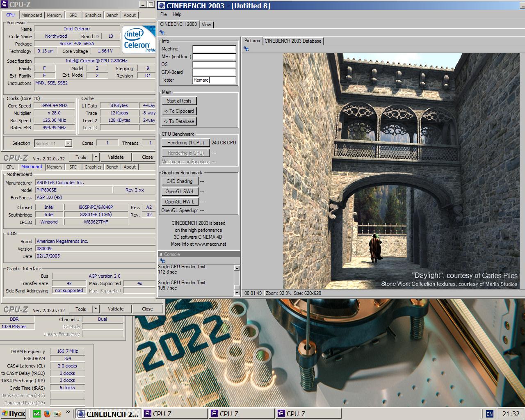Click the Tester field containing Remarc
Screen dimensions: 525x420
[214, 80]
